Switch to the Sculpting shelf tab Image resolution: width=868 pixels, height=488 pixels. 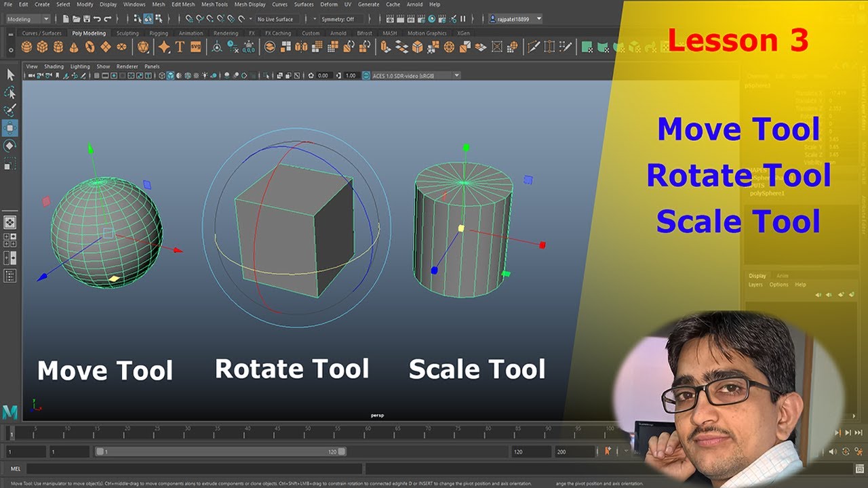pos(127,33)
